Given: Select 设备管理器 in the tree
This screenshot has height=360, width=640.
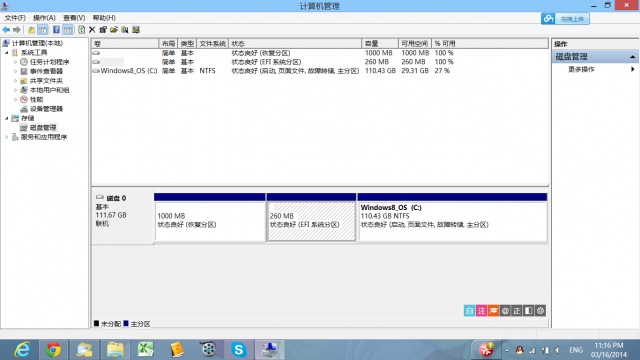Looking at the screenshot, I should tap(46, 109).
